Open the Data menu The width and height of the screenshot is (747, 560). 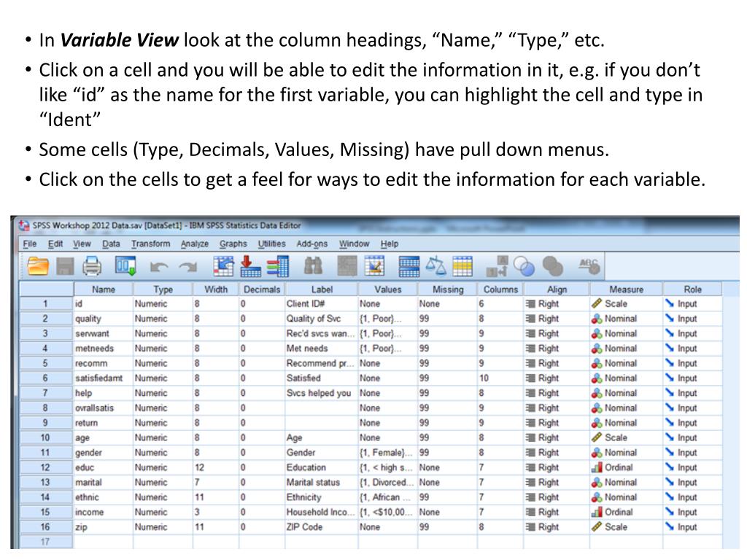tap(111, 244)
